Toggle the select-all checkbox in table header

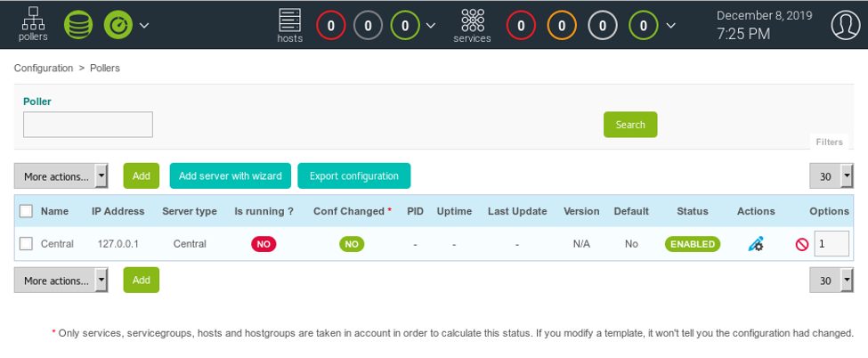(x=27, y=211)
